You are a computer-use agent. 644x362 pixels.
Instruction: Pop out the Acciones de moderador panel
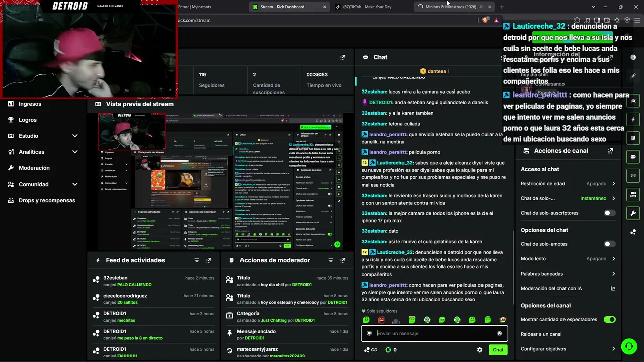[343, 260]
